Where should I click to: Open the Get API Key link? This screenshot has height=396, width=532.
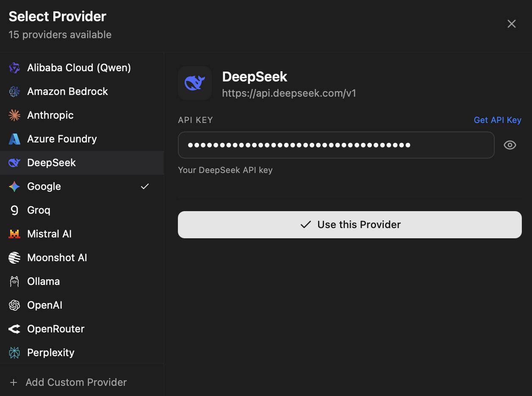click(x=497, y=120)
